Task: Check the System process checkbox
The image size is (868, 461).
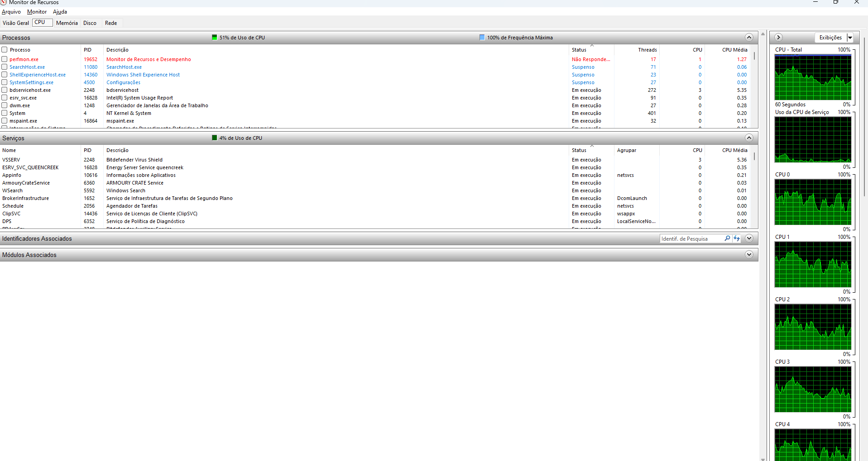Action: coord(5,113)
